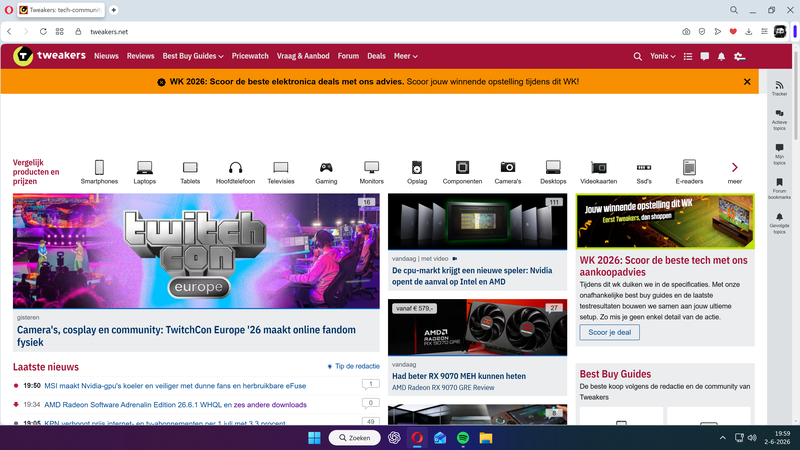Open File Explorer from the taskbar
This screenshot has height=450, width=800.
486,438
